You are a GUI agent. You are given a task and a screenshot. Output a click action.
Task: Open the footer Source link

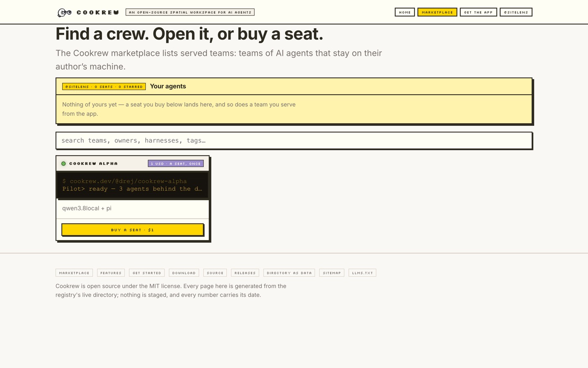[215, 273]
